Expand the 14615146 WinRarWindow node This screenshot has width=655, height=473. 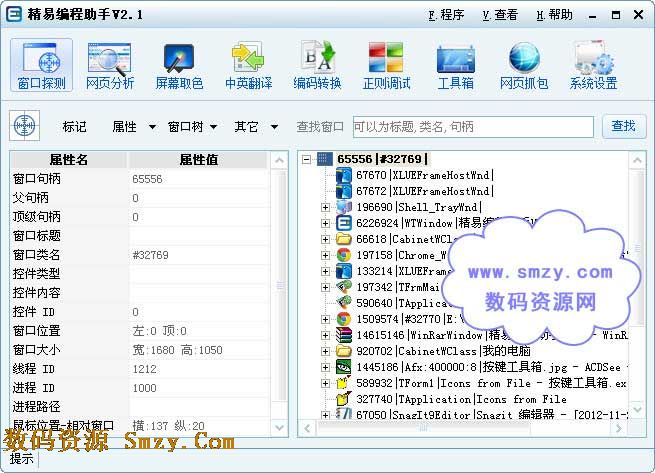click(x=325, y=335)
